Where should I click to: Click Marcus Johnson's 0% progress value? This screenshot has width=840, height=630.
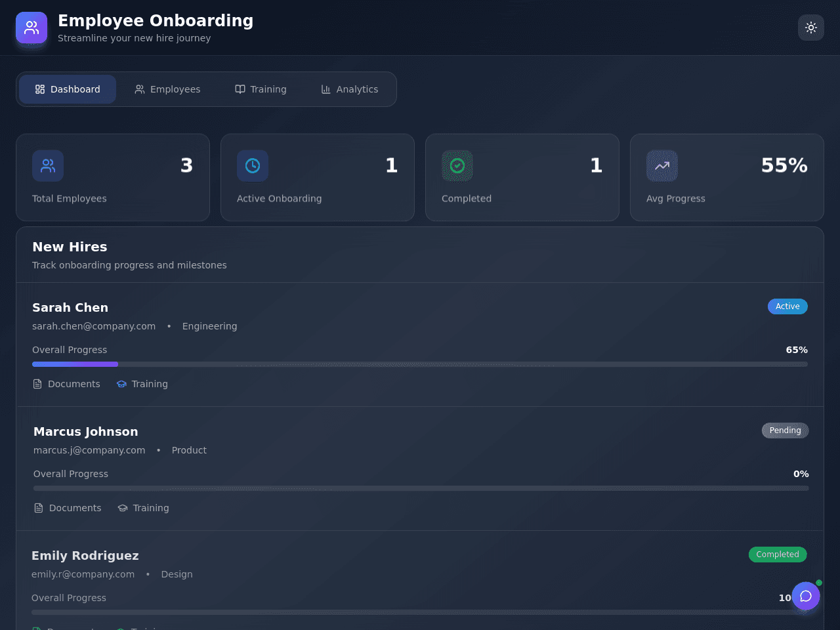801,474
